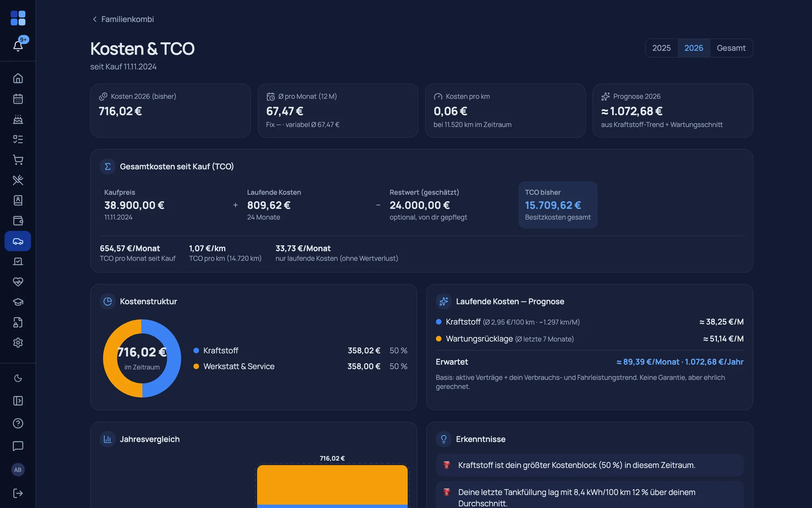The height and width of the screenshot is (508, 812).
Task: Open the settings gear icon
Action: pos(18,343)
